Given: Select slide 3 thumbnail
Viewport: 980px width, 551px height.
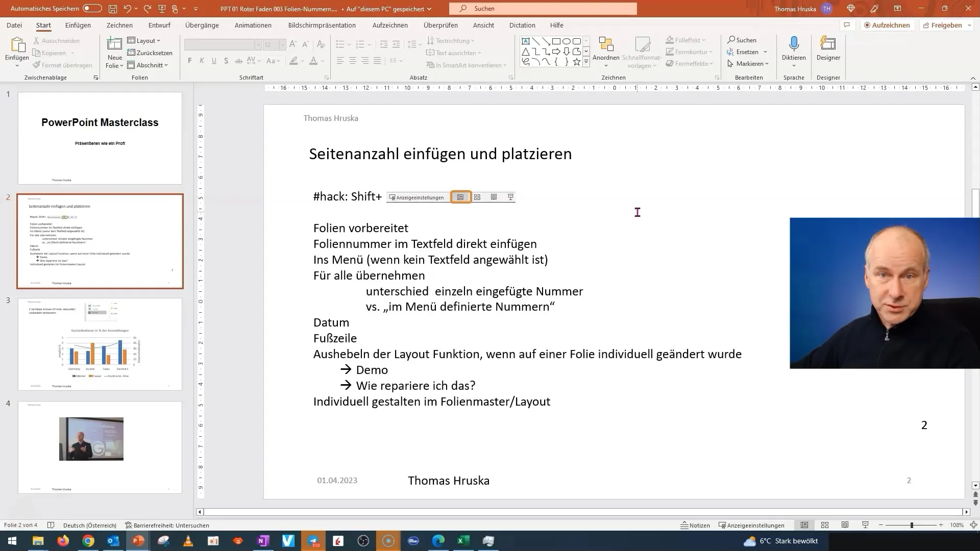Looking at the screenshot, I should click(x=99, y=344).
